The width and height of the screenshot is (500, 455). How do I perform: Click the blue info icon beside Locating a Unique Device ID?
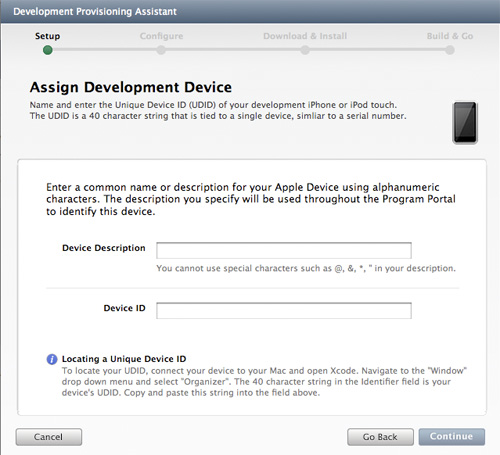52,359
